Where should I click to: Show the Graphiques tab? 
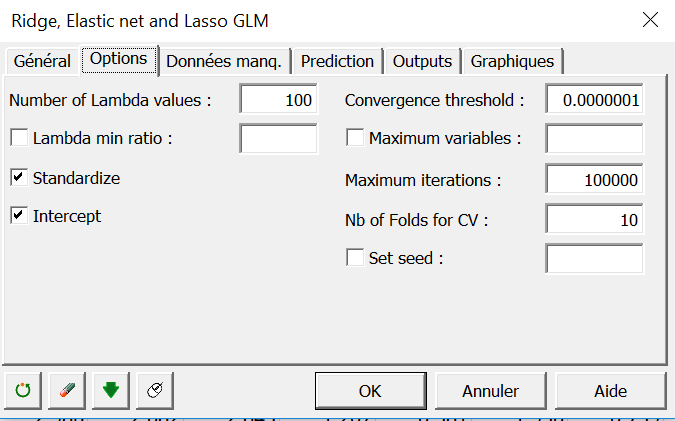(512, 61)
